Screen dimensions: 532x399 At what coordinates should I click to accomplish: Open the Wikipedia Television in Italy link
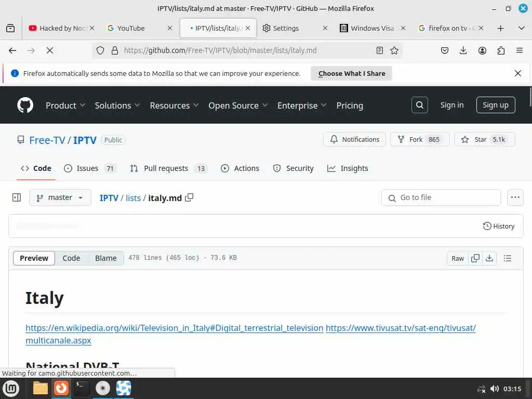coord(175,328)
